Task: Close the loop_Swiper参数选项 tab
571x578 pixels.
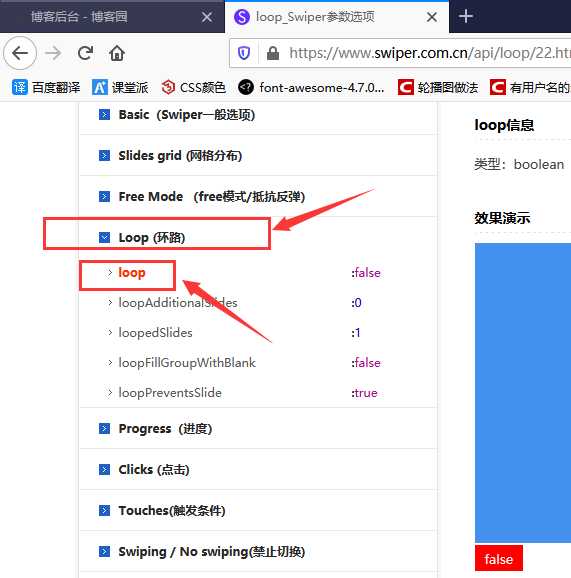Action: pyautogui.click(x=432, y=17)
